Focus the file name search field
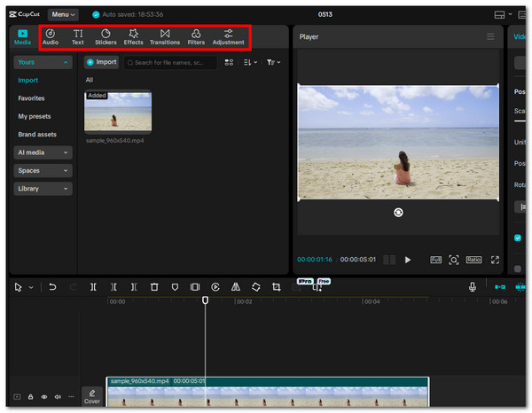 (170, 62)
